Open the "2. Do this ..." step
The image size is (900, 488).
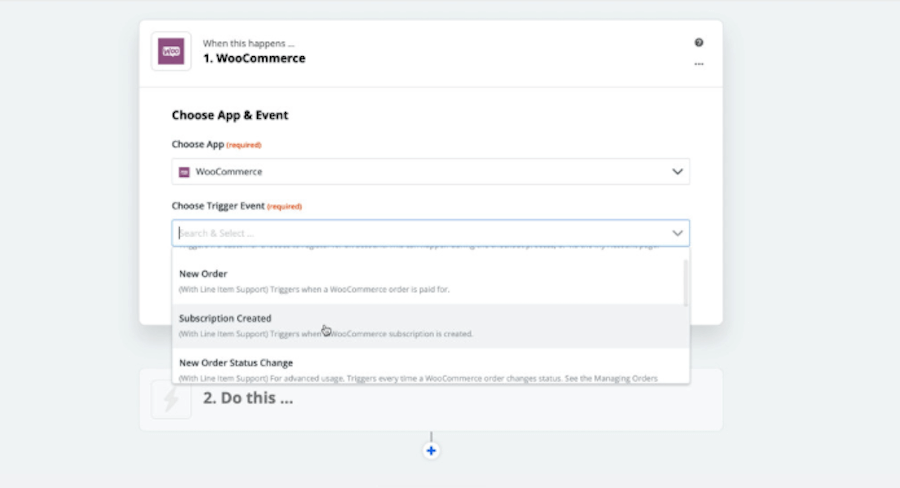point(248,398)
